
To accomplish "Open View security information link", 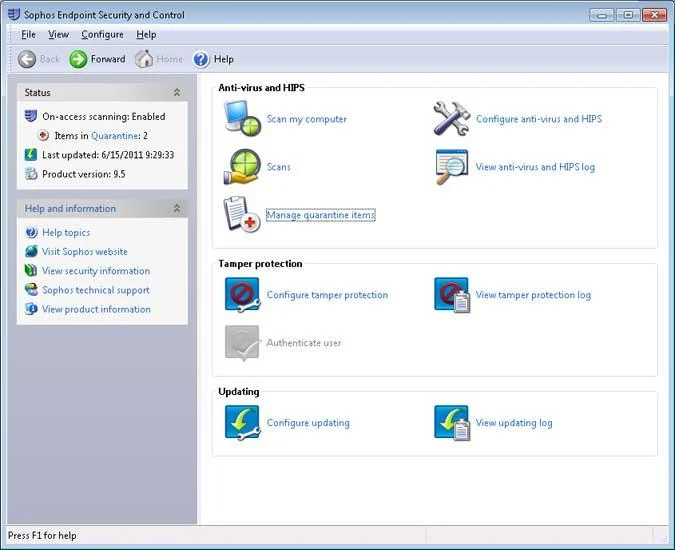I will point(96,271).
